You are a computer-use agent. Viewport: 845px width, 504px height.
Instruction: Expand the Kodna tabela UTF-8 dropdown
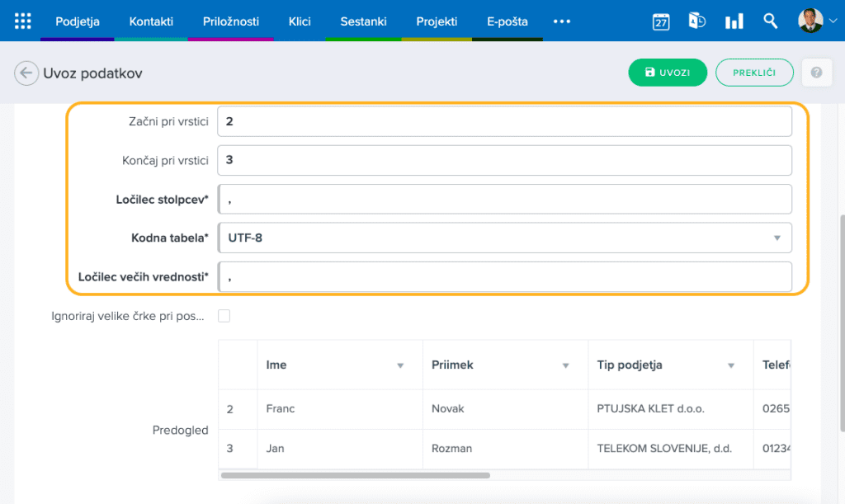[x=776, y=238]
